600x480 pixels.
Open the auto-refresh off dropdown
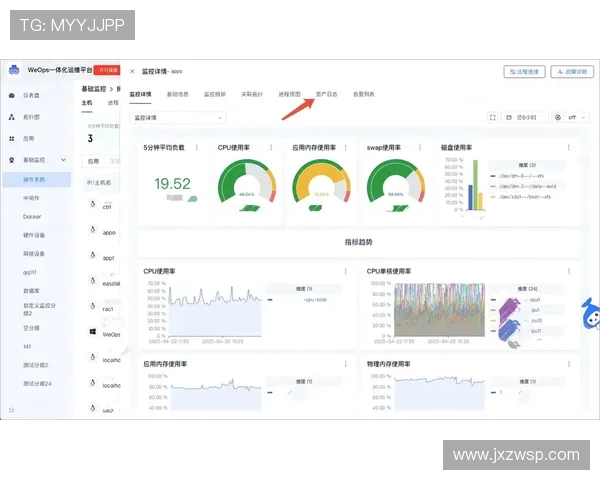coord(571,117)
